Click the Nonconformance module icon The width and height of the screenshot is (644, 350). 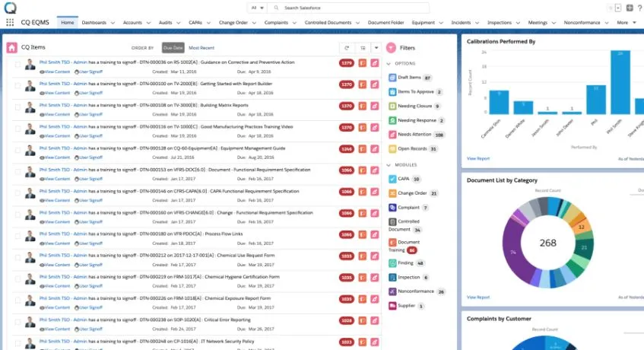(392, 291)
